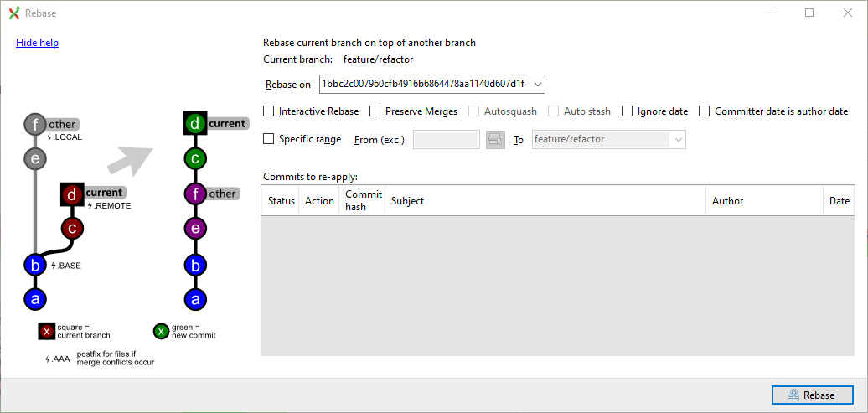Expand the To branch dropdown

point(679,140)
